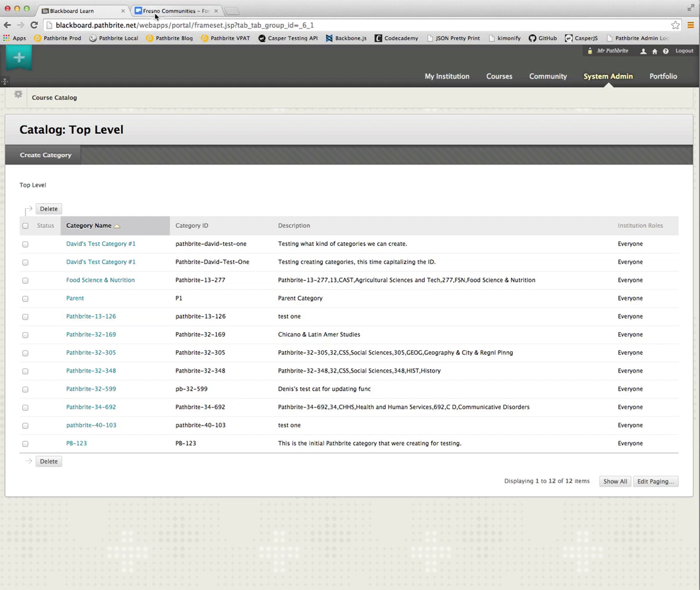Screen dimensions: 700x590
Task: Tick the Pathbrite-32-305 row checkbox
Action: click(25, 353)
